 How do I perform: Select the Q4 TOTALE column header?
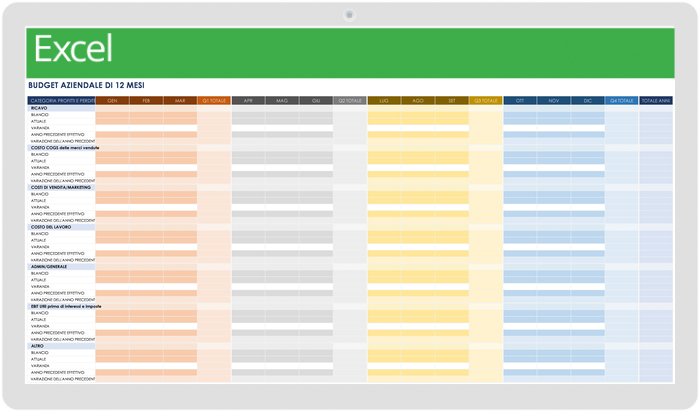pyautogui.click(x=622, y=101)
